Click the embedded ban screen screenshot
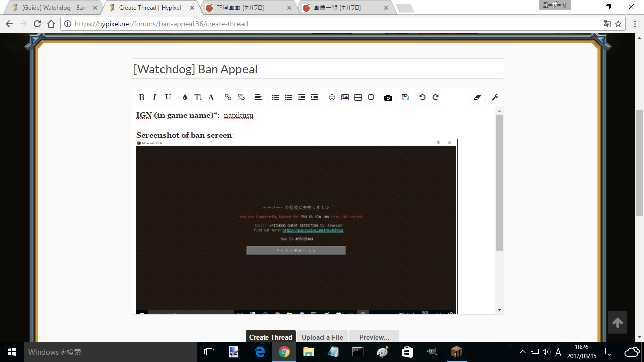Image resolution: width=644 pixels, height=362 pixels. click(x=296, y=227)
